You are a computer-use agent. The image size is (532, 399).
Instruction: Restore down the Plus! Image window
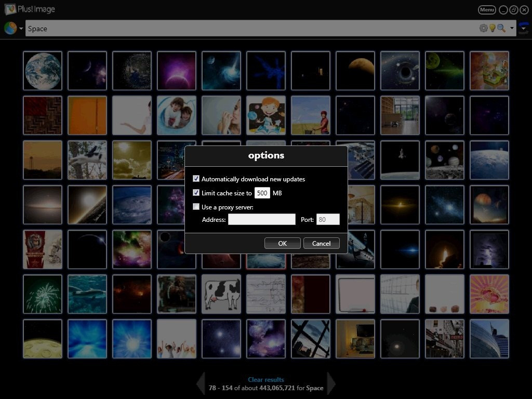tap(514, 10)
